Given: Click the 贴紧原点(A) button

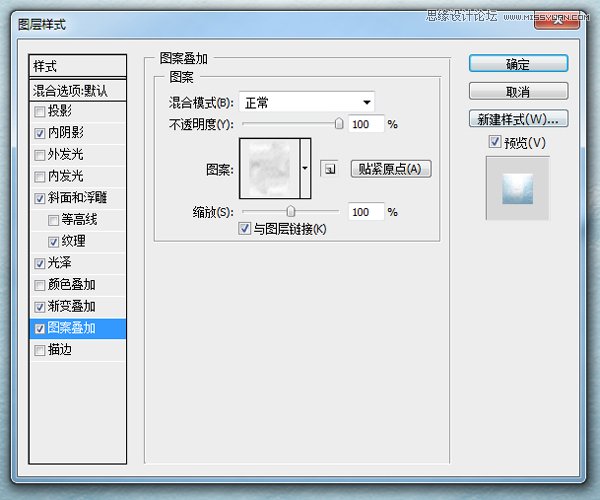Looking at the screenshot, I should 391,169.
